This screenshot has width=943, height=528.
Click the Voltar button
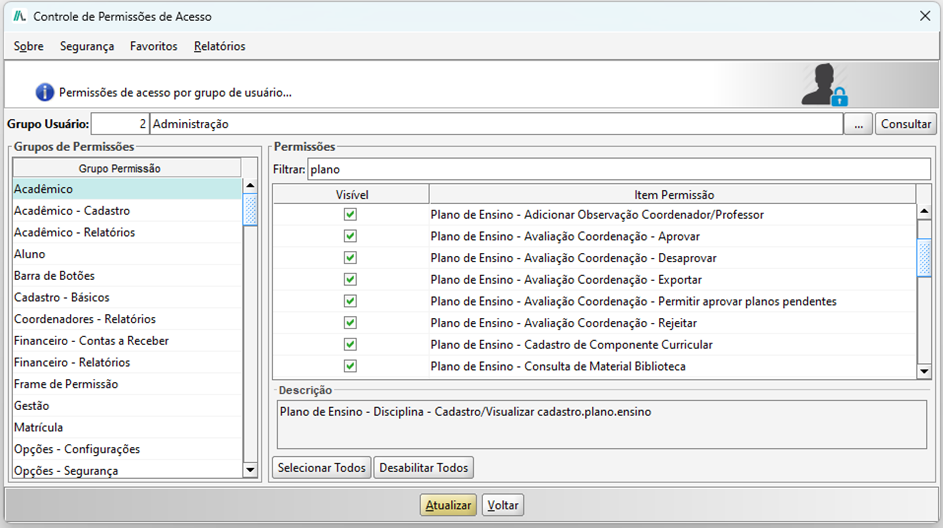pos(503,505)
